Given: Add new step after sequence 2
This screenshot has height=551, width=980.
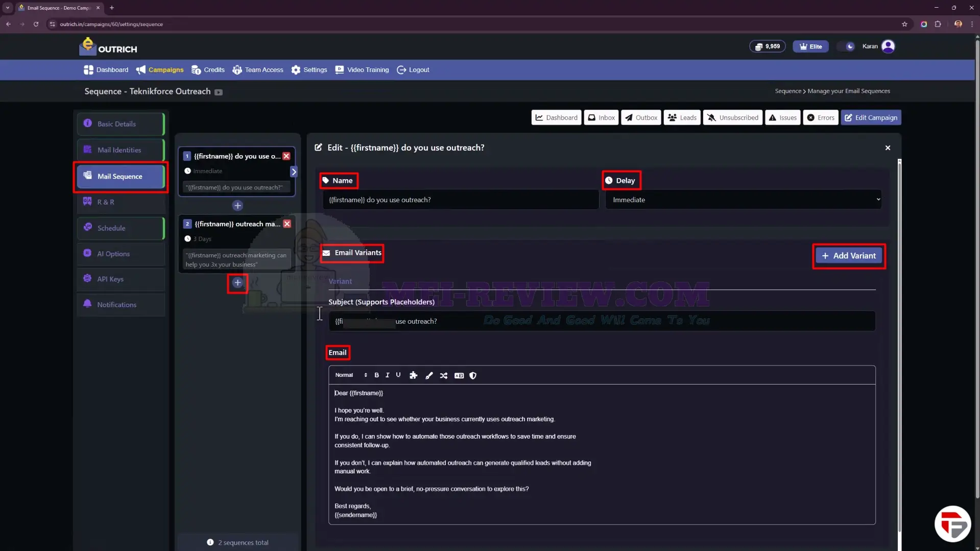Looking at the screenshot, I should [x=237, y=282].
